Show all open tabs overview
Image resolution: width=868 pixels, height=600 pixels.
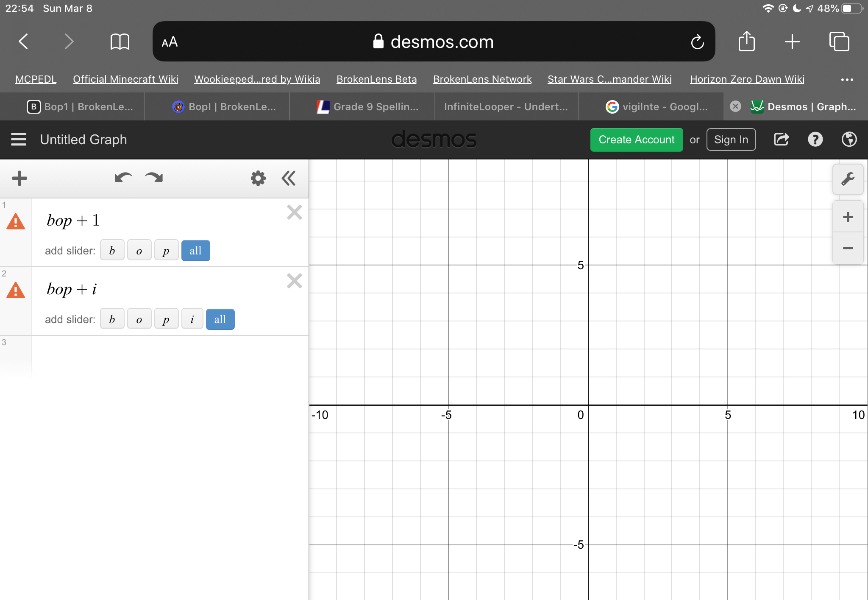[x=839, y=42]
